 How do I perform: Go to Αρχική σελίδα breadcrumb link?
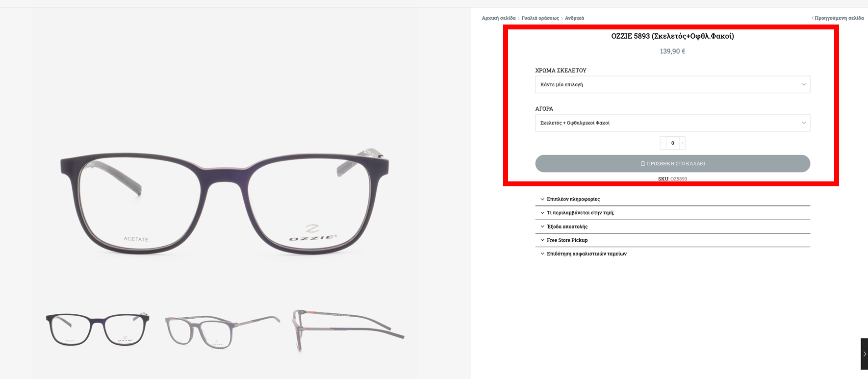(x=498, y=18)
